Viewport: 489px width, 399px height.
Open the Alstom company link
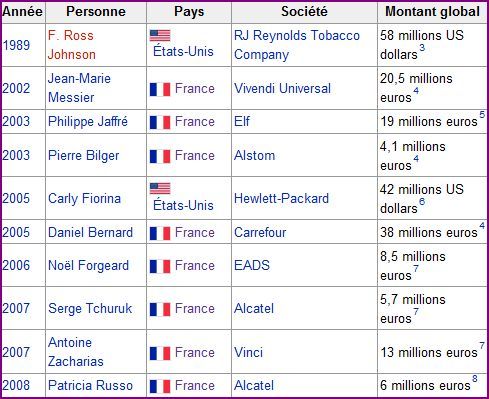[x=254, y=156]
